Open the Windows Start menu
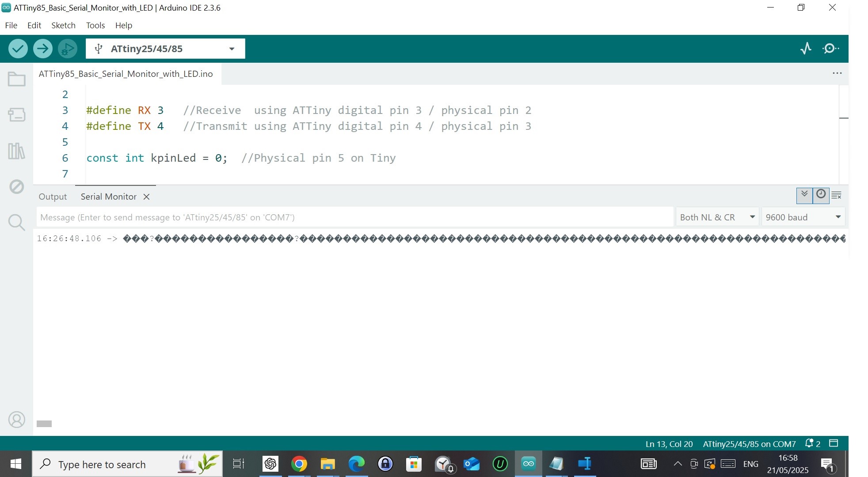 pos(16,464)
